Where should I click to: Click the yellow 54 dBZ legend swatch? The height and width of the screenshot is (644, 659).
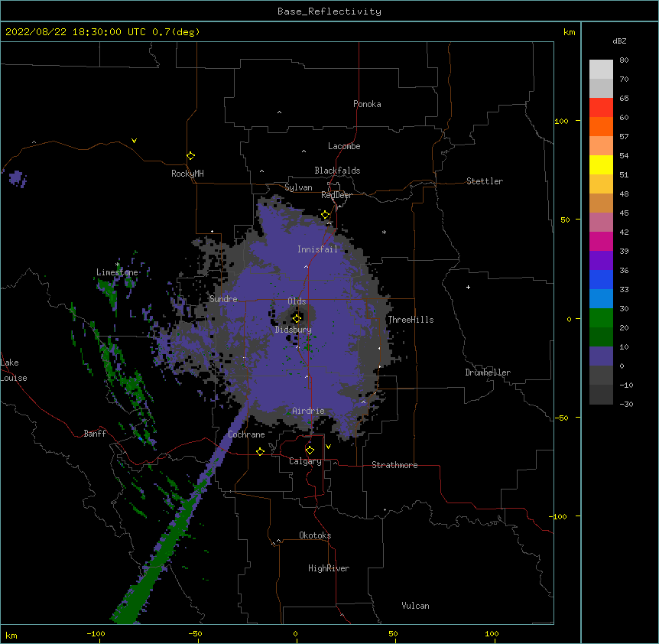[601, 164]
